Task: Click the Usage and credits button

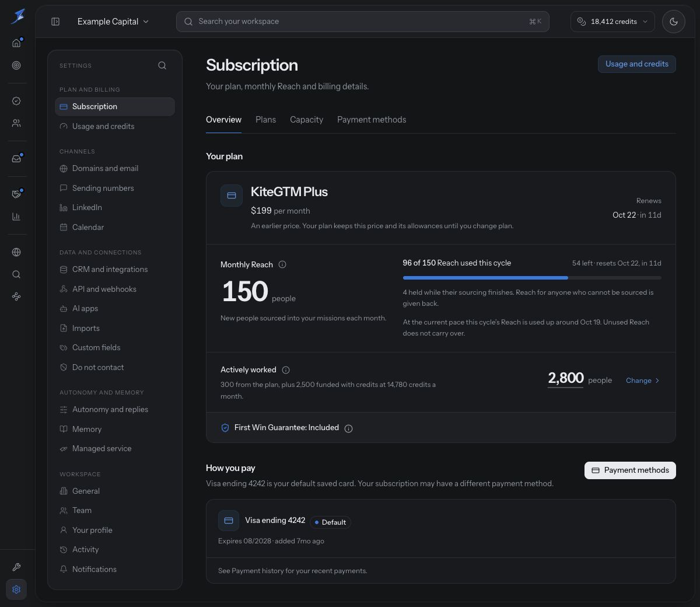Action: (637, 64)
